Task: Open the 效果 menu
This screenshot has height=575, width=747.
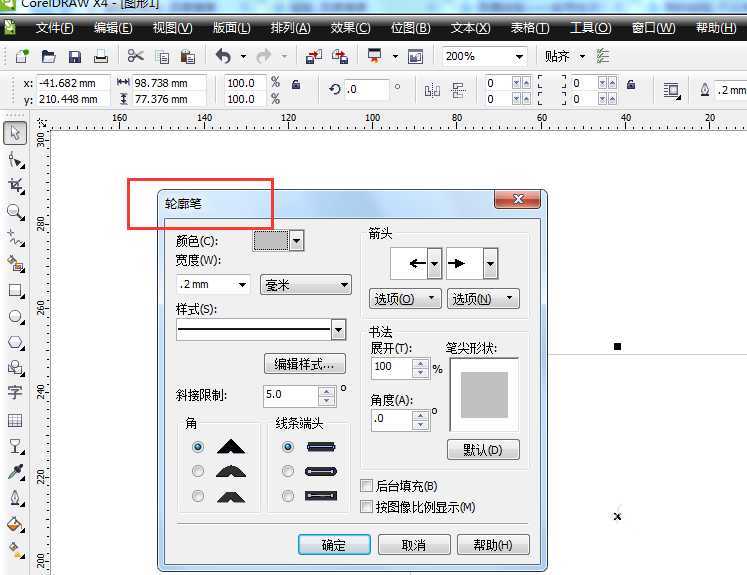Action: click(350, 28)
